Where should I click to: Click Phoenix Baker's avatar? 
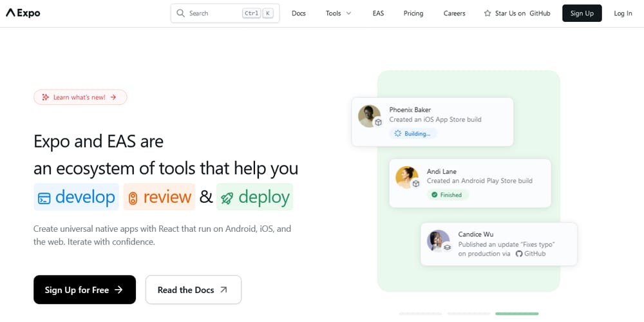(369, 116)
